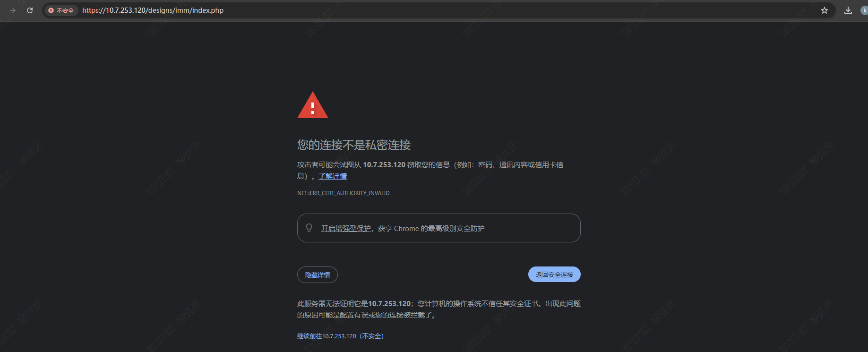
Task: Follow the 开启增强型保护 link
Action: pos(346,229)
